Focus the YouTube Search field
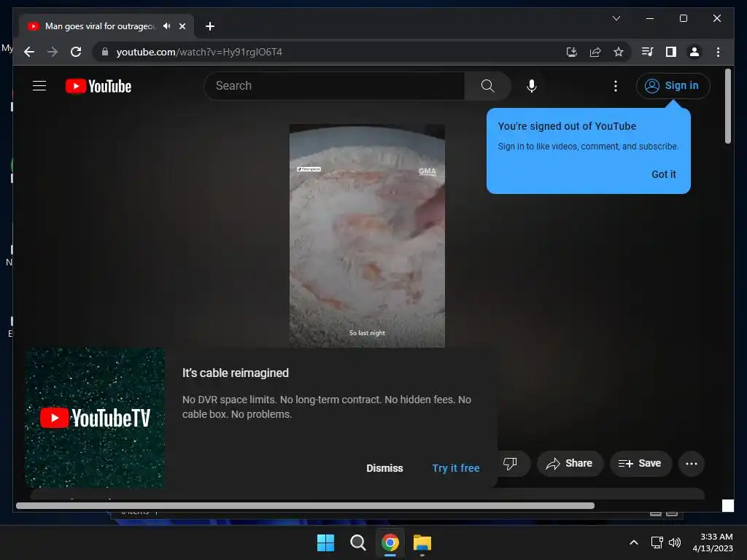Viewport: 747px width, 560px height. pyautogui.click(x=334, y=86)
